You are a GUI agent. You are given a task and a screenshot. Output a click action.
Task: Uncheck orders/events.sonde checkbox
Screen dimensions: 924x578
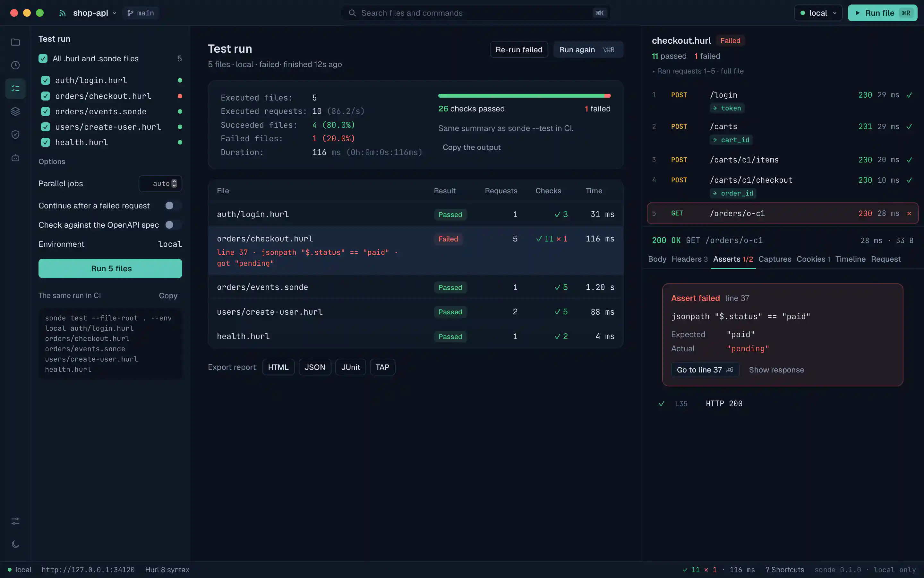[46, 112]
